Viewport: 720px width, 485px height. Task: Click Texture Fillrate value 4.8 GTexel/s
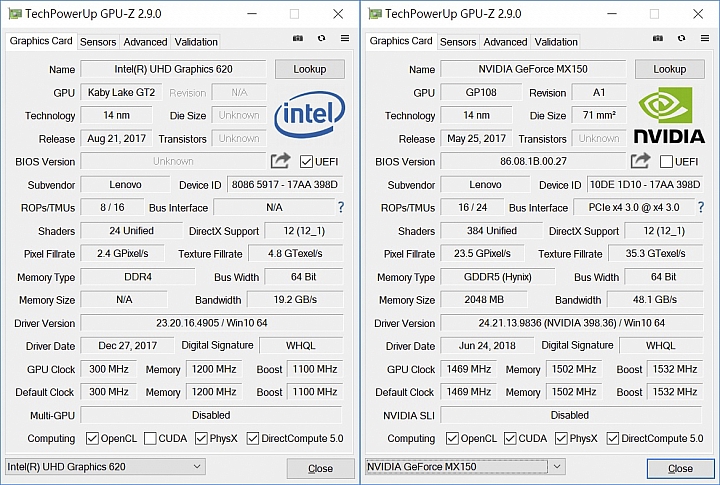click(x=295, y=254)
